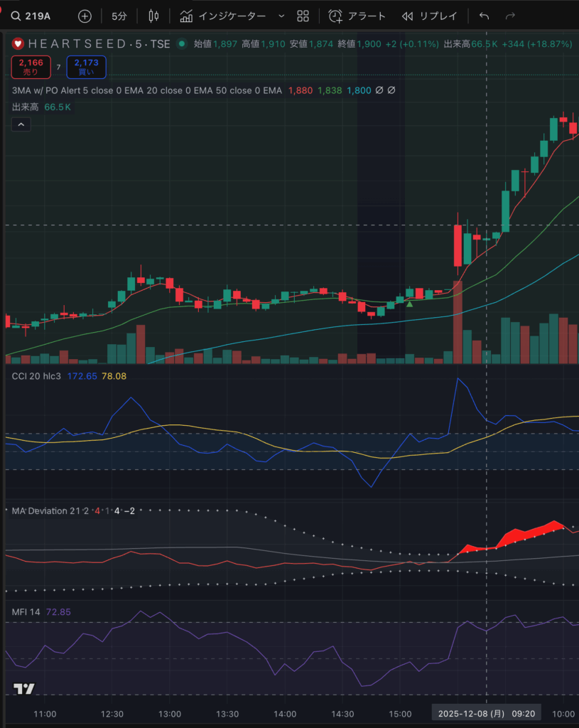
Task: Collapse the indicator legend with chevron
Action: point(21,125)
